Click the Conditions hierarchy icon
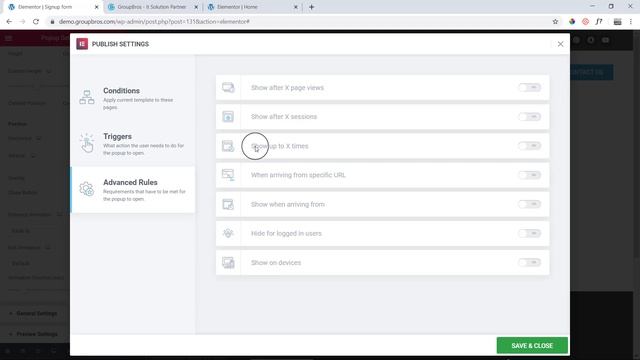Image resolution: width=640 pixels, height=360 pixels. click(87, 97)
